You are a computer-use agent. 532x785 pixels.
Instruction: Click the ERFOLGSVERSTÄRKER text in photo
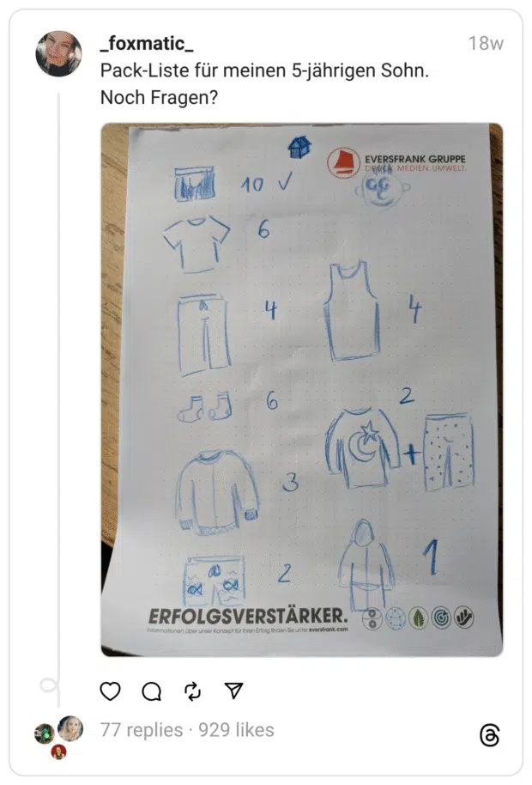pyautogui.click(x=248, y=617)
